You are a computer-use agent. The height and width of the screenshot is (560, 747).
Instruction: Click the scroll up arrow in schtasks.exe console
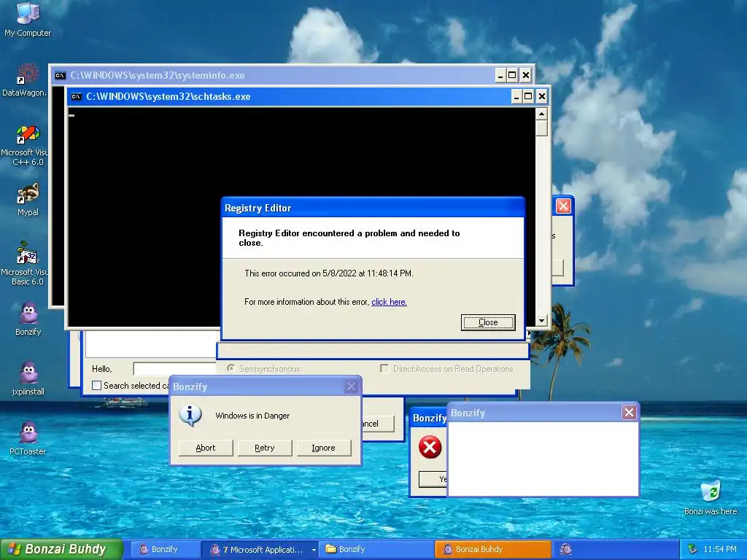[541, 114]
